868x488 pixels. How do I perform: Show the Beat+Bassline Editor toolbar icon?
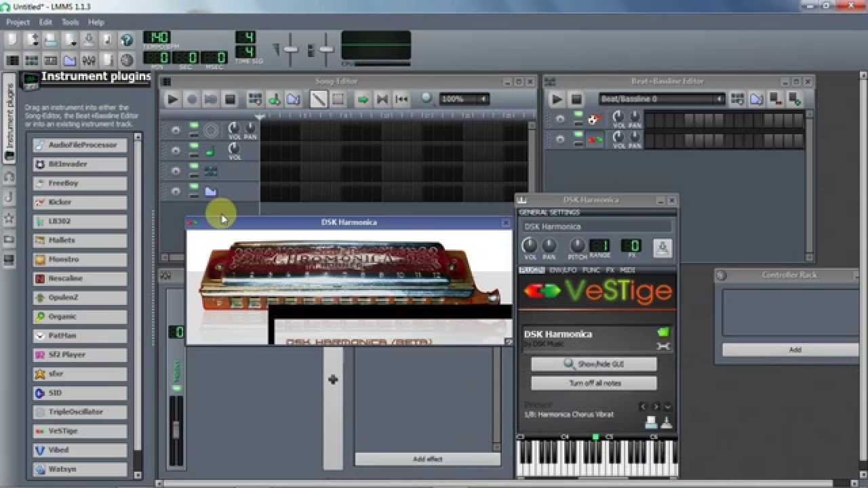(31, 60)
